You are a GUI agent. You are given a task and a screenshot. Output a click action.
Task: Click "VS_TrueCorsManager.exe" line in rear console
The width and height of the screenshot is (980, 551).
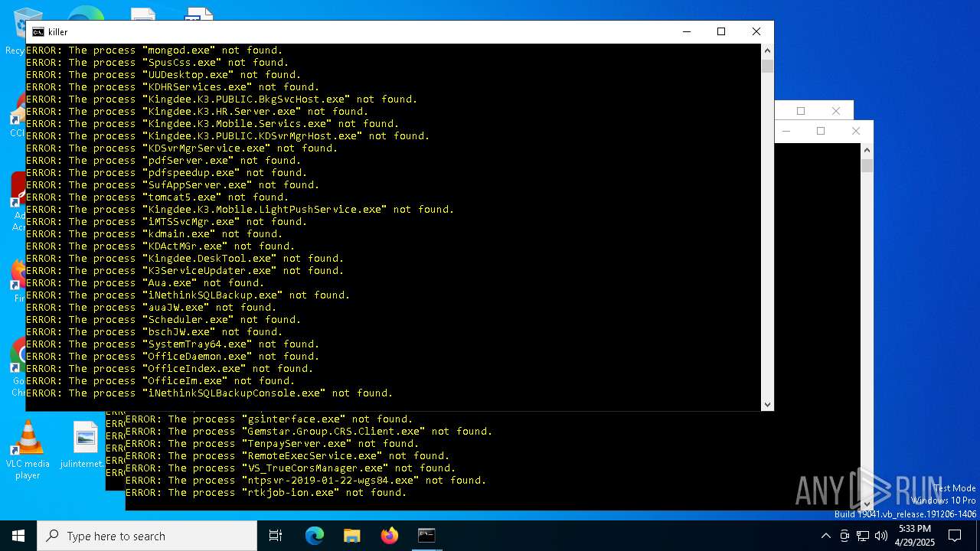tap(290, 468)
